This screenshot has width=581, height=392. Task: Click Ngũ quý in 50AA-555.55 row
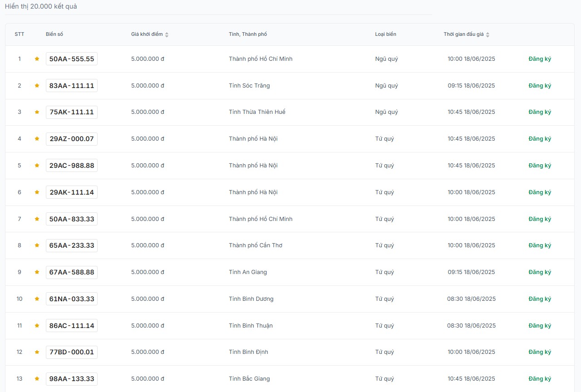pos(386,59)
